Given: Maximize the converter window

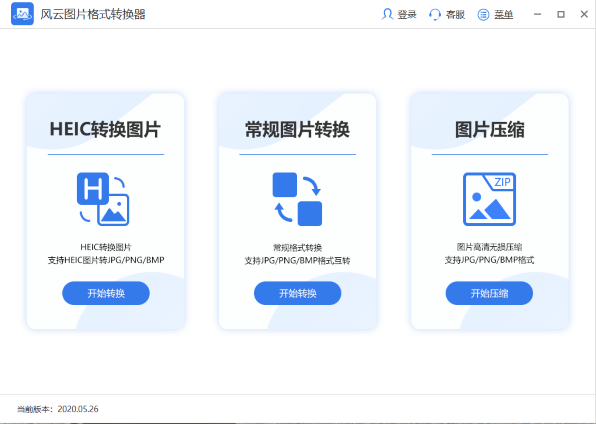Looking at the screenshot, I should (x=561, y=14).
